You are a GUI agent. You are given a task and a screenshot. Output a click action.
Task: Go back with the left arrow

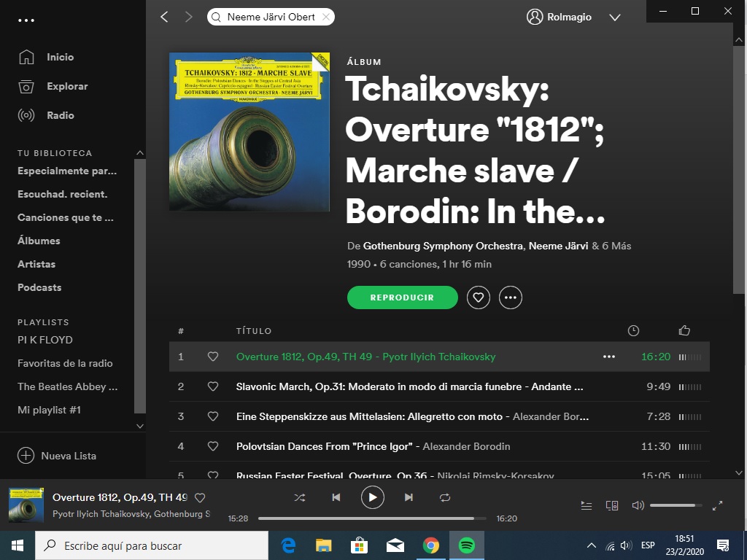(164, 17)
